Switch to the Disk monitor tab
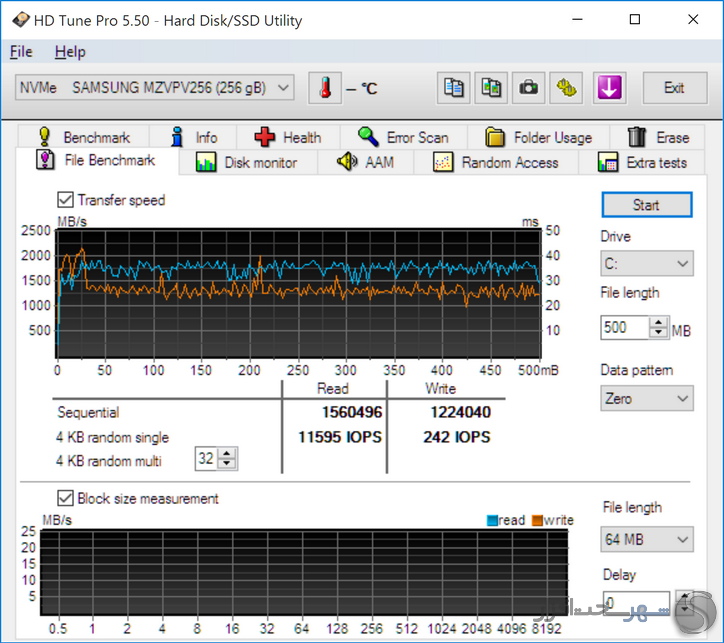 248,162
